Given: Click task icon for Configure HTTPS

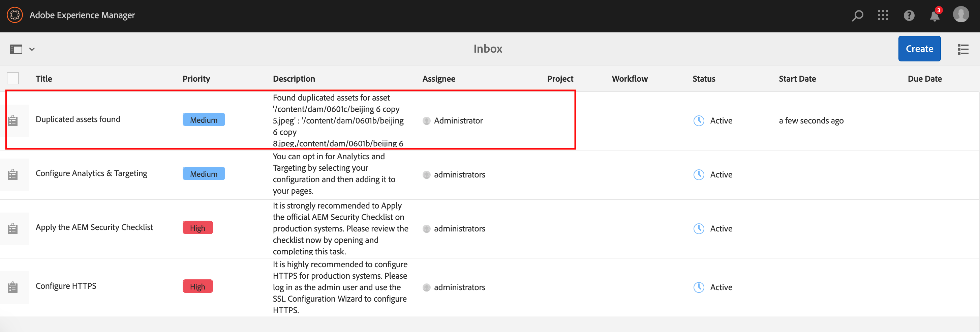Looking at the screenshot, I should pyautogui.click(x=13, y=287).
